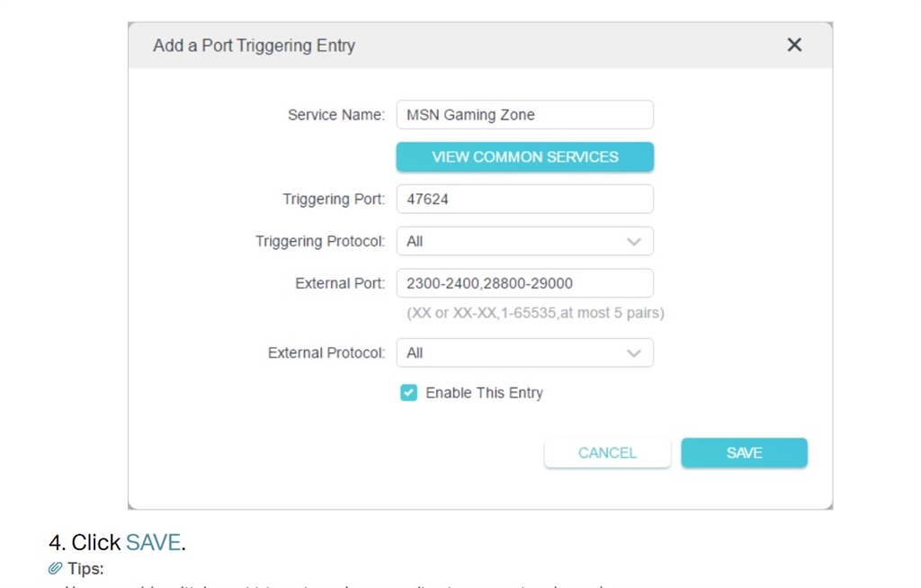Screen dimensions: 921x588
Task: Click the port format hint below External Port
Action: coord(535,314)
